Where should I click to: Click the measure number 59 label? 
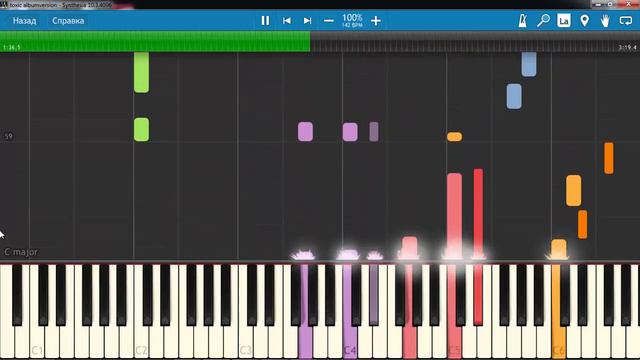point(9,136)
